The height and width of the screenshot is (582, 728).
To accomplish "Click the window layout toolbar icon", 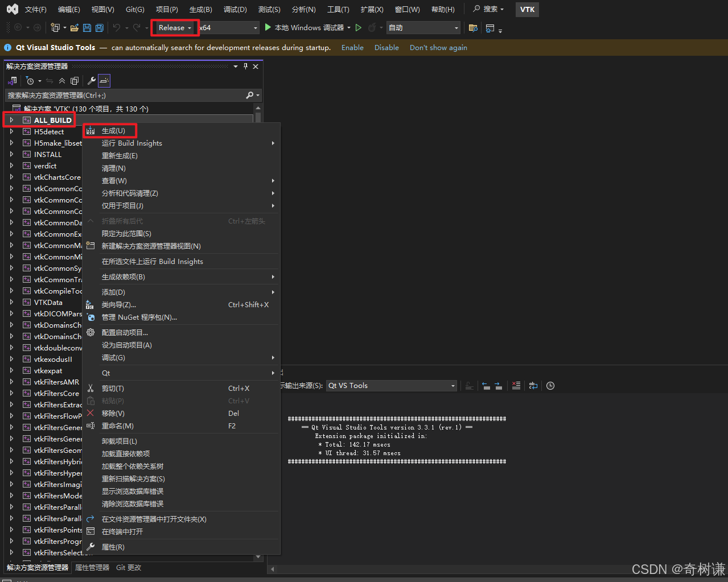I will [490, 27].
